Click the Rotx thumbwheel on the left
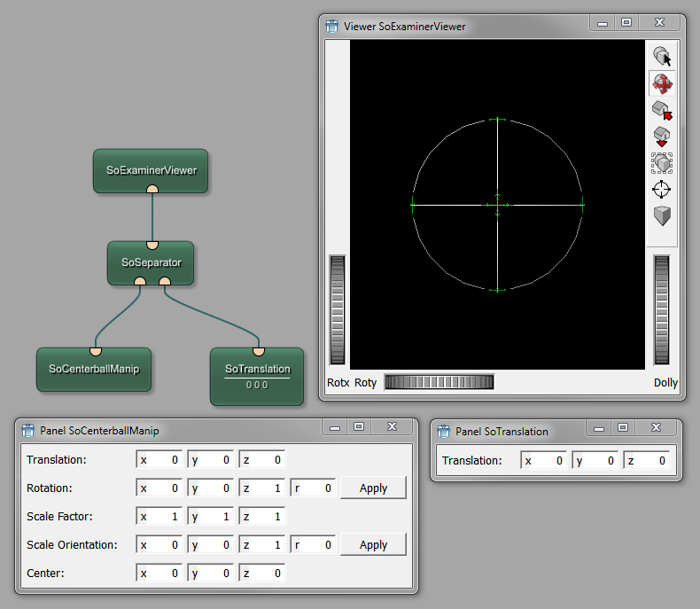Screen dimensions: 700x609 337,310
